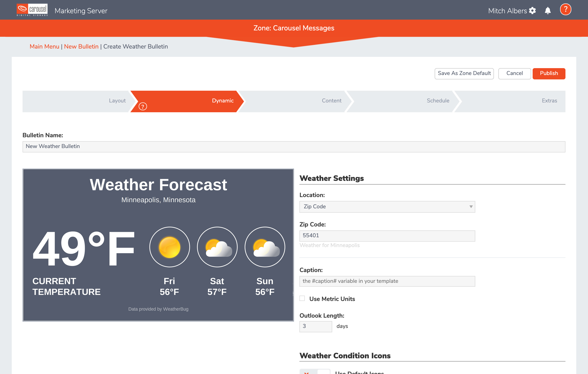Viewport: 588px width, 374px height.
Task: Publish the weather bulletin
Action: tap(549, 73)
